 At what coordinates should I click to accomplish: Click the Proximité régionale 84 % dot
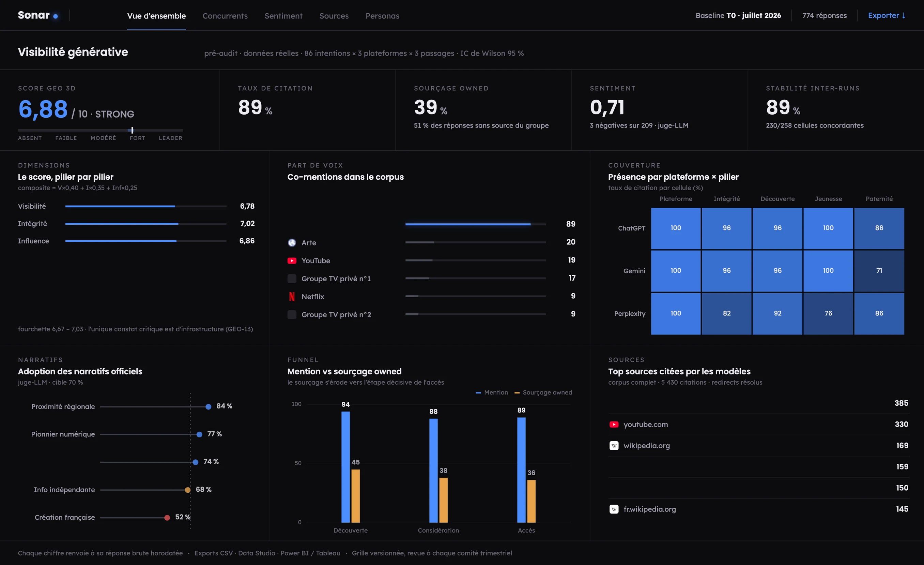209,406
